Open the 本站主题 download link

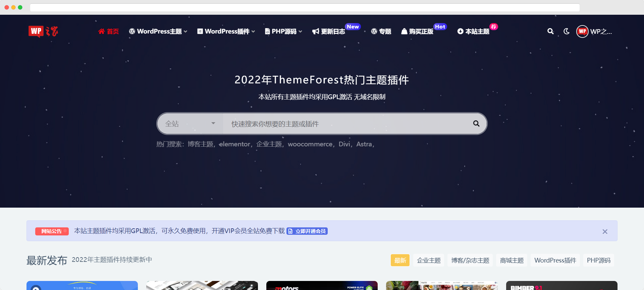click(474, 31)
